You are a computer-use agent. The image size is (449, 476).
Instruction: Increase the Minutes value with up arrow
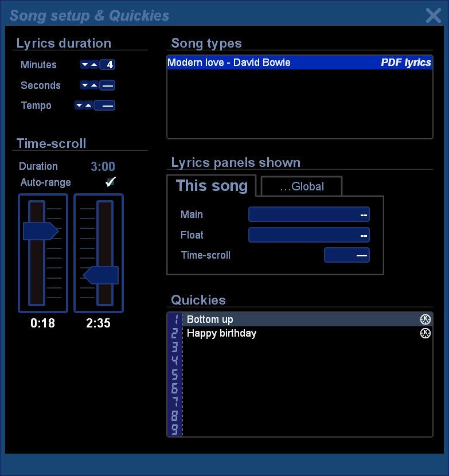[x=94, y=65]
